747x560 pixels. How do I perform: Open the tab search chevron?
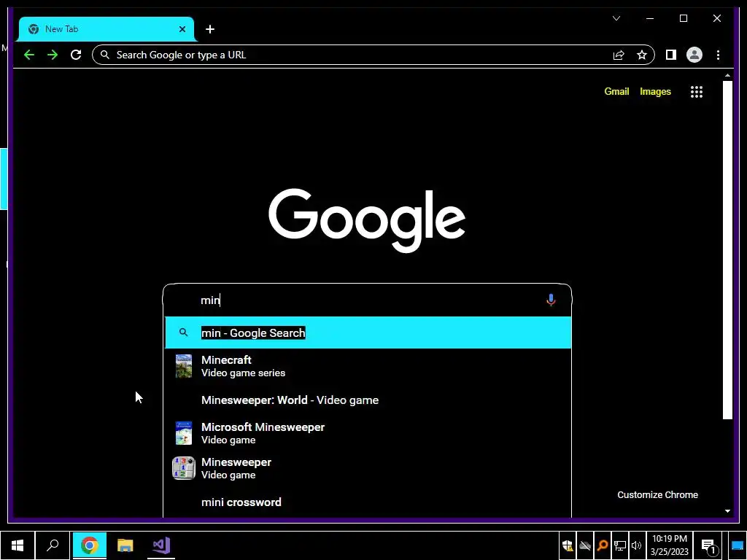[x=616, y=18]
